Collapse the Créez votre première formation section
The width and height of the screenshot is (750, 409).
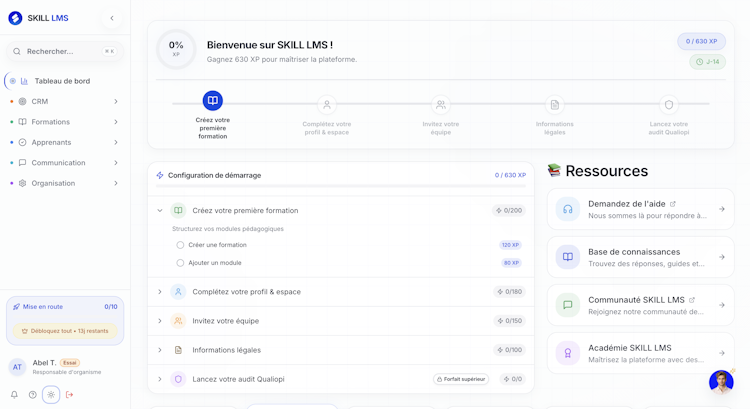click(x=160, y=210)
